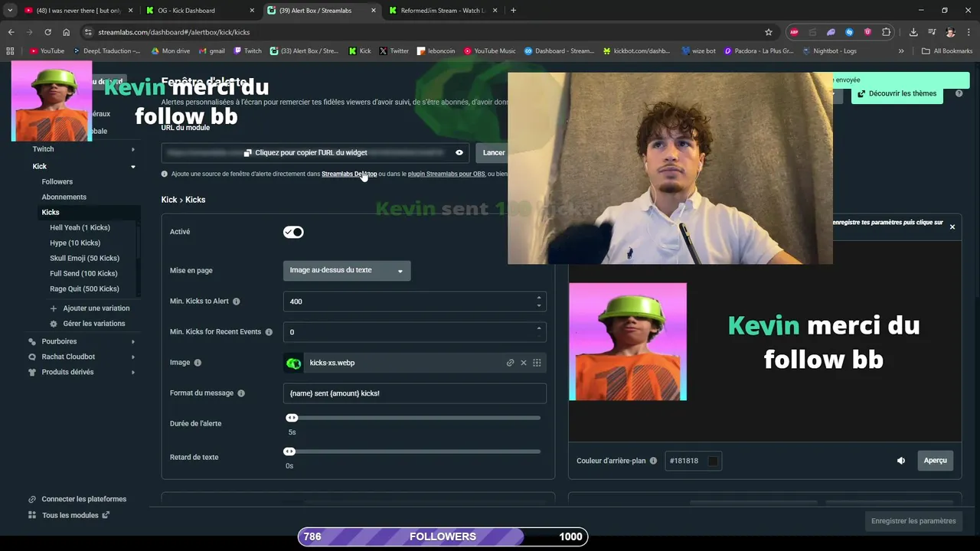The height and width of the screenshot is (551, 980).
Task: Click the Aperçu preview button
Action: click(935, 461)
